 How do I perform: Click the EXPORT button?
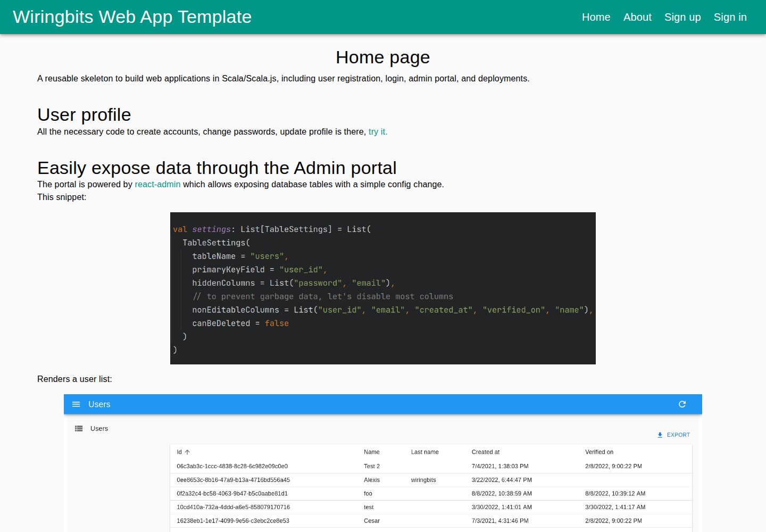[x=673, y=435]
